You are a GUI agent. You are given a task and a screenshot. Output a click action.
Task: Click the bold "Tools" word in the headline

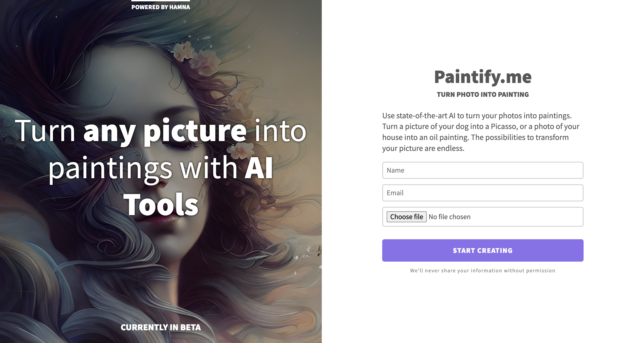[x=161, y=204]
